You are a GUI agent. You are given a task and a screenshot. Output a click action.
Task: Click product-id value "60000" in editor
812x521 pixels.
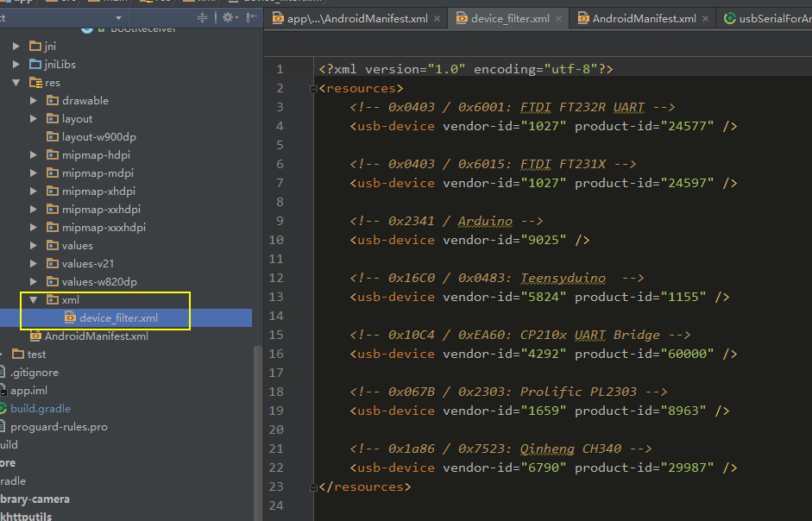pyautogui.click(x=687, y=354)
